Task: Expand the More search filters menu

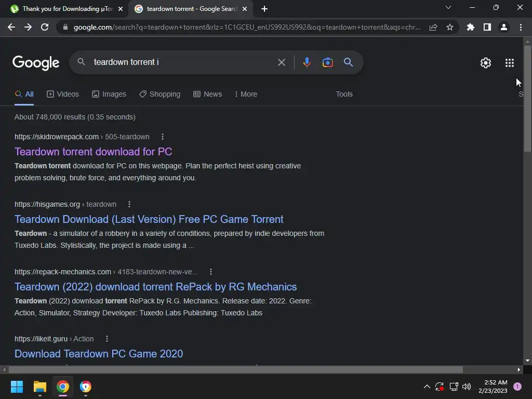Action: pyautogui.click(x=246, y=94)
